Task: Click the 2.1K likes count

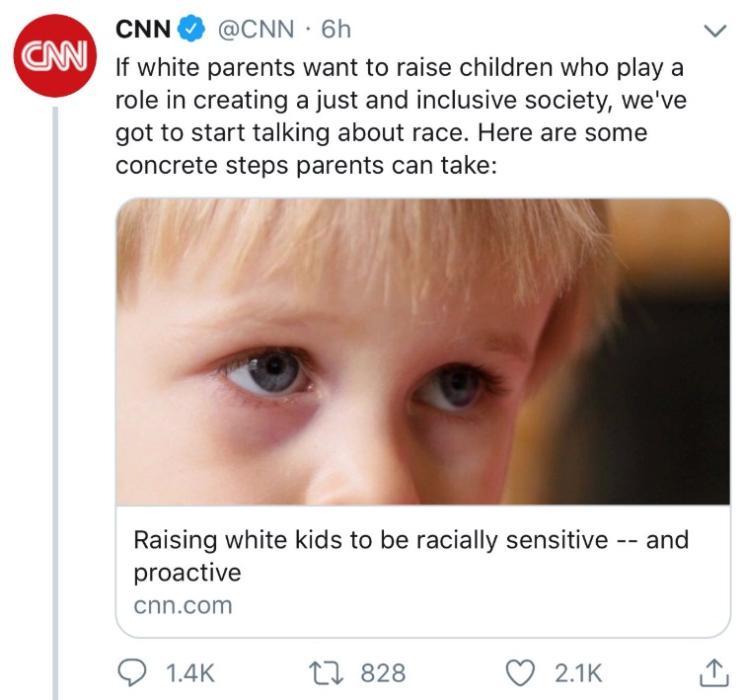Action: (x=577, y=673)
